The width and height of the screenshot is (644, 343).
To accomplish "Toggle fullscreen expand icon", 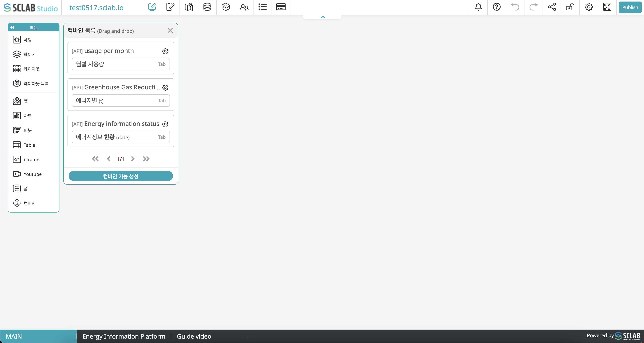I will [x=607, y=7].
